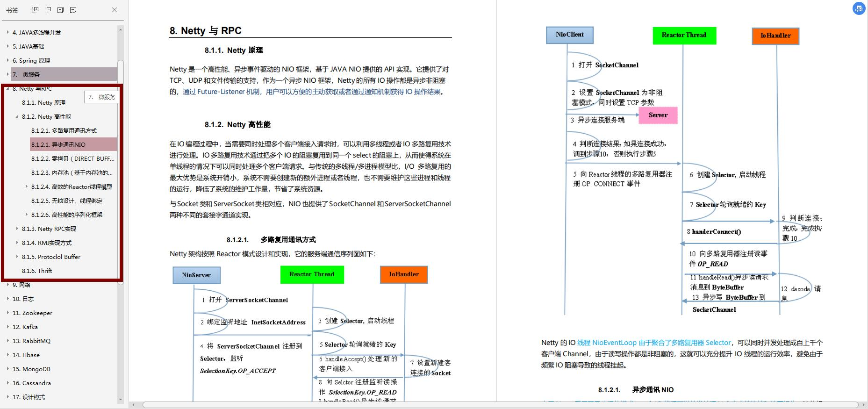Click the bookmark panel scroll-up arrow
Image resolution: width=868 pixels, height=409 pixels.
point(121,29)
